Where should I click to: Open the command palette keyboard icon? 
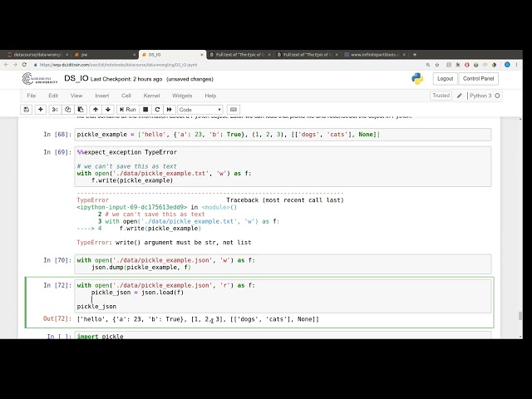coord(234,110)
